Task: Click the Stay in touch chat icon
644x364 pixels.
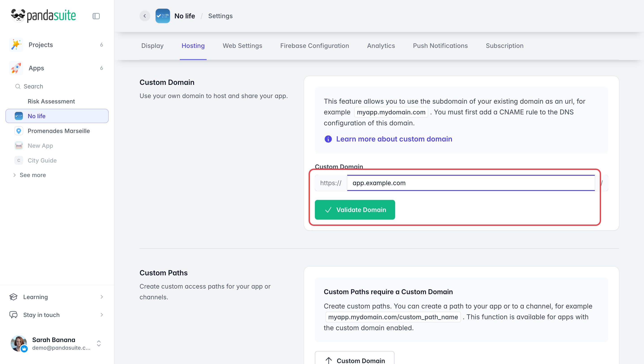Action: click(x=13, y=315)
